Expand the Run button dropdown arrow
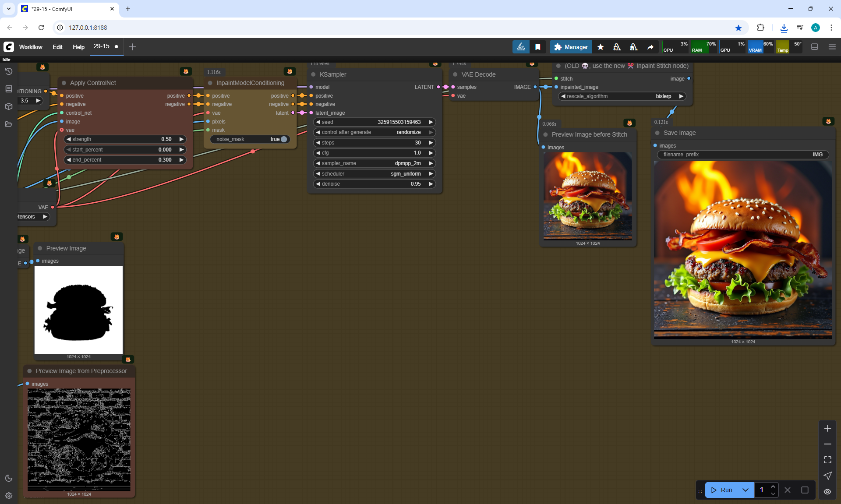The width and height of the screenshot is (841, 504). tap(745, 490)
